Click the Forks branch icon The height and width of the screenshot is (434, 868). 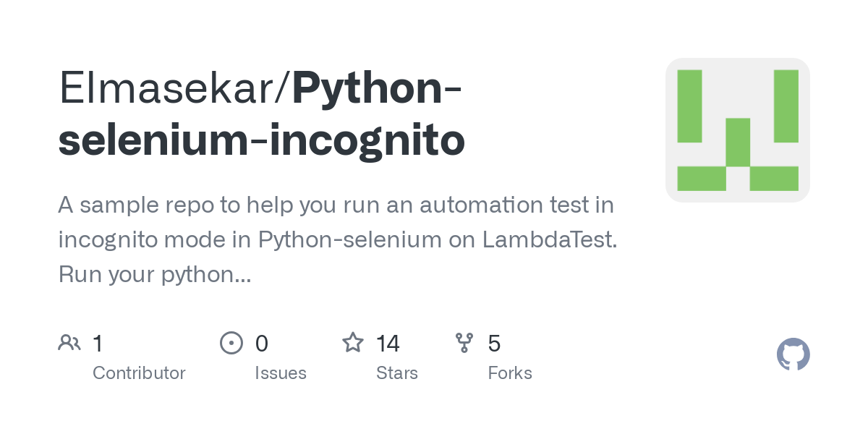pyautogui.click(x=464, y=343)
